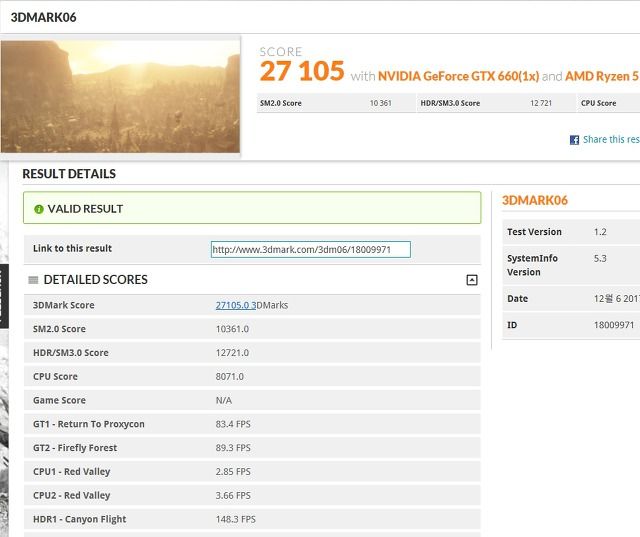Image resolution: width=640 pixels, height=537 pixels.
Task: Click the 3.66 FPS value
Action: (x=233, y=495)
